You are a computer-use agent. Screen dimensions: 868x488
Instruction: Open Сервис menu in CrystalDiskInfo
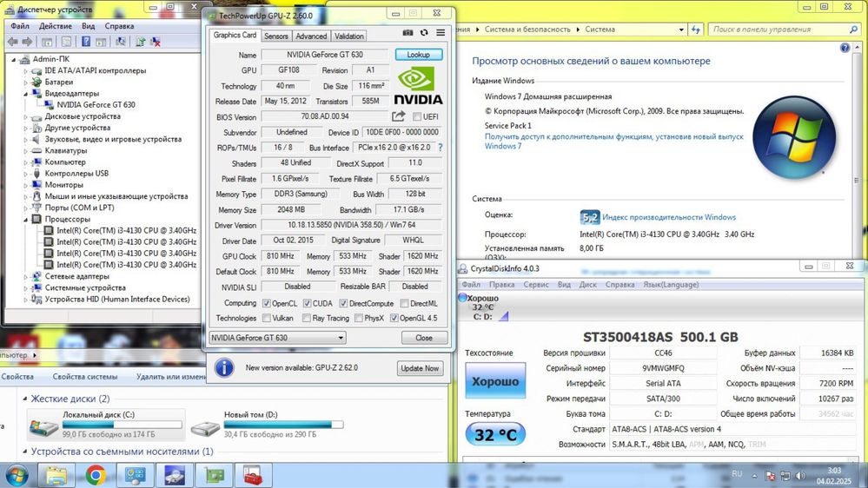(x=536, y=285)
